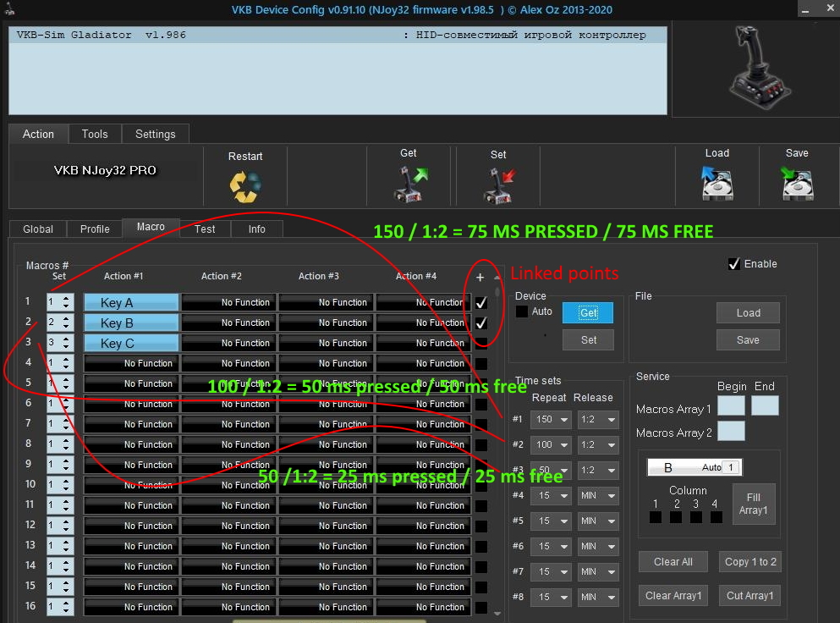Open the Profile tab

pyautogui.click(x=95, y=229)
